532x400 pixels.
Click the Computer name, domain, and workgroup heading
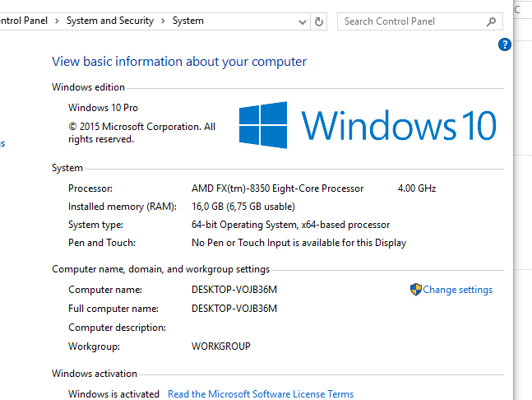[x=161, y=269]
